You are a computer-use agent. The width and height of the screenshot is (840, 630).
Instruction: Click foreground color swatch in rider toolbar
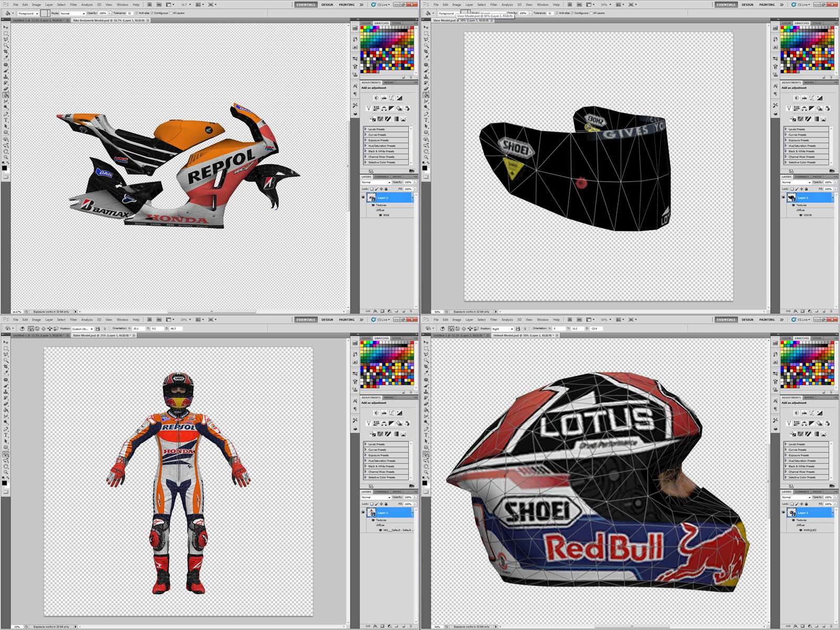pyautogui.click(x=4, y=482)
